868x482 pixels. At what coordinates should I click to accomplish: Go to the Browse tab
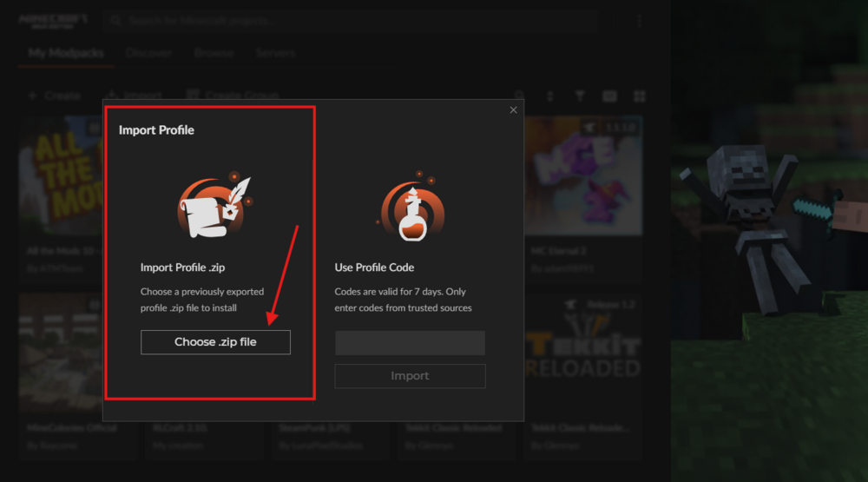click(214, 53)
